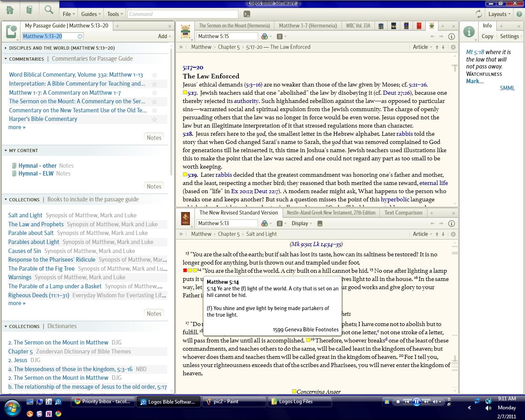Screen dimensions: 525x420
Task: Click Notes button under My Content
Action: (x=154, y=187)
